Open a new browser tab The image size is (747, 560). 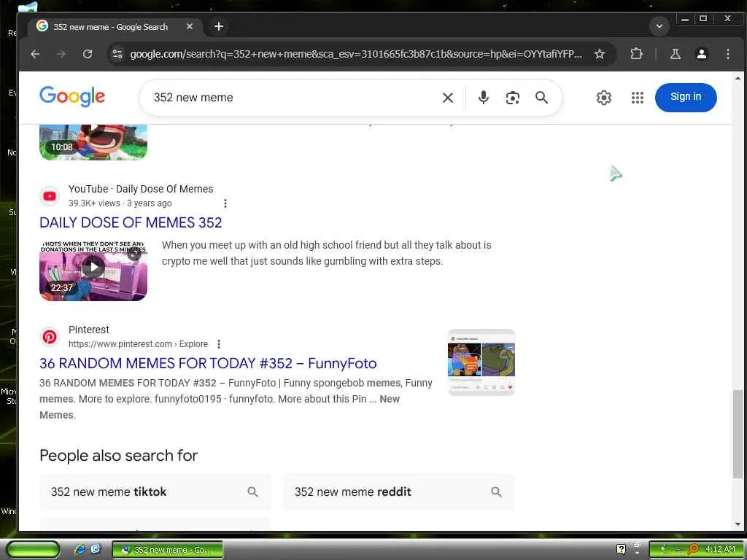(219, 26)
